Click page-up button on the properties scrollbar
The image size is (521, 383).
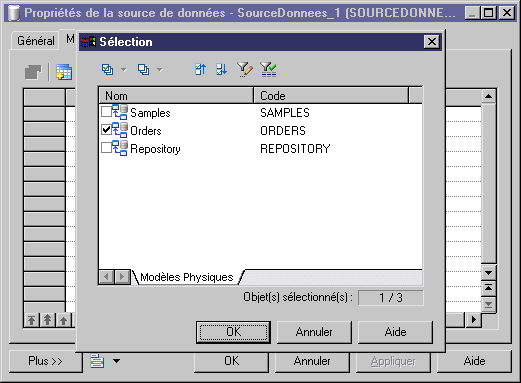tap(488, 288)
